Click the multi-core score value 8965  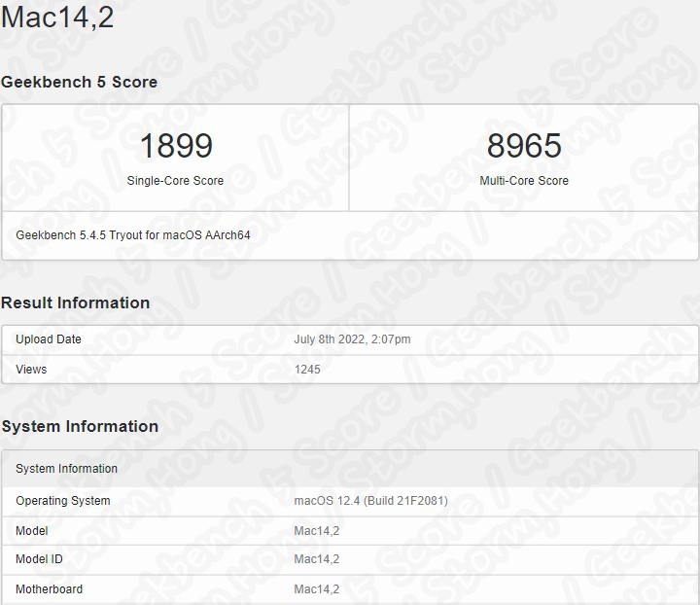tap(524, 146)
